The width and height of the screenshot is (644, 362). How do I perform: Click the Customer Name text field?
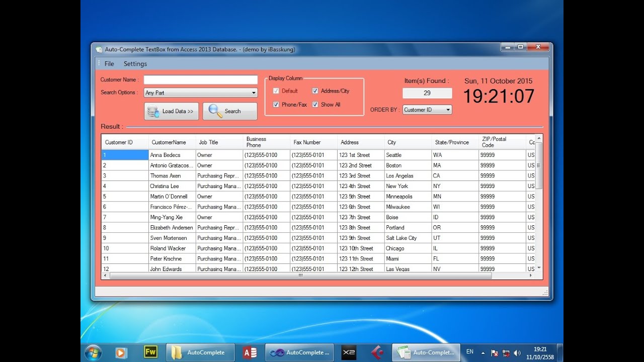coord(201,79)
